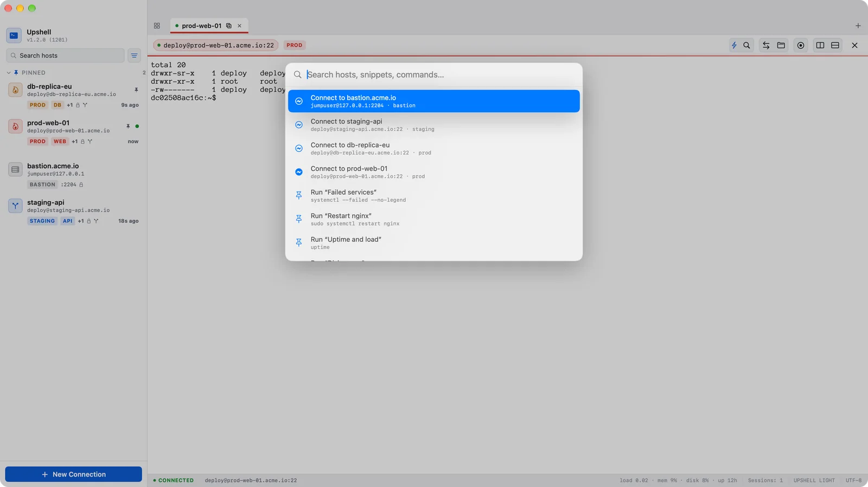The image size is (868, 487).
Task: Unpin prod-web-01 using its pin icon
Action: (x=128, y=126)
